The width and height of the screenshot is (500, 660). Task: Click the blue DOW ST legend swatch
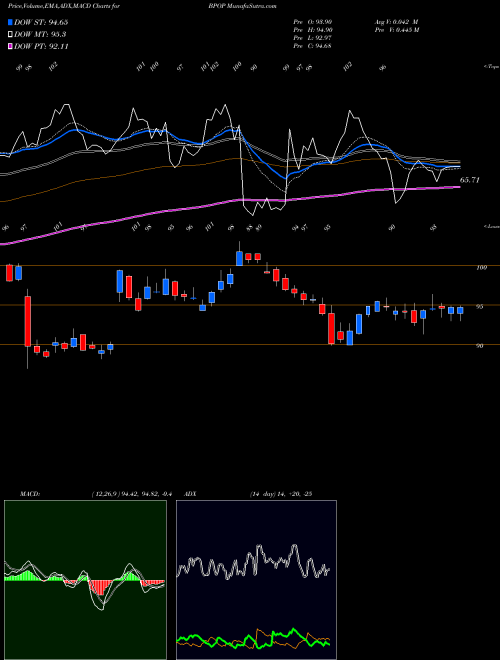[11, 22]
